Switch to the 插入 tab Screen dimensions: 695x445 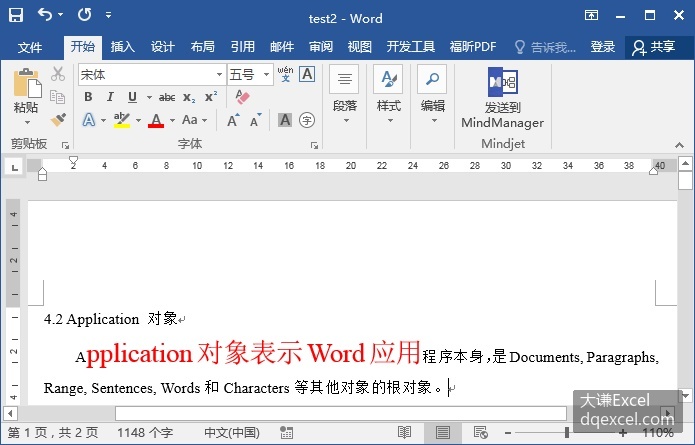click(x=123, y=47)
